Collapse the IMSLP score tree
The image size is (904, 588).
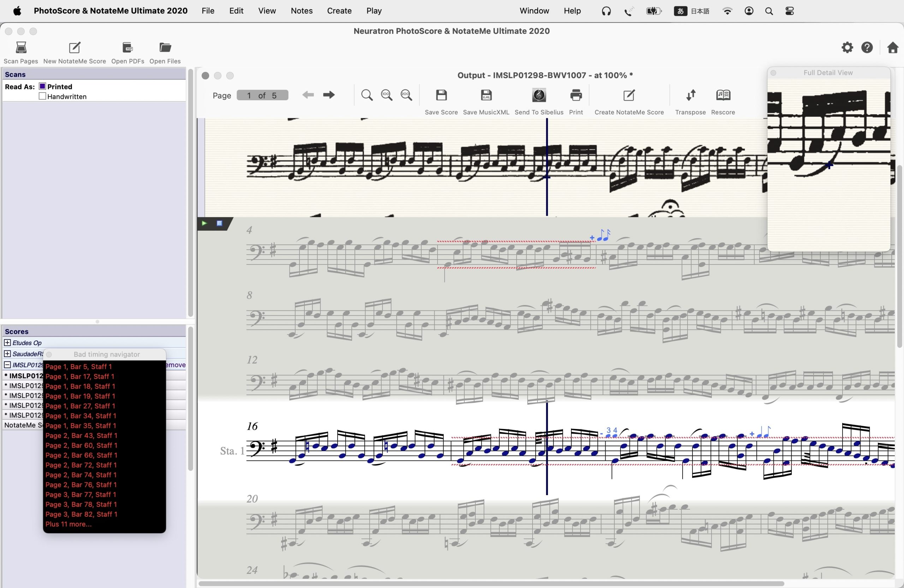(7, 365)
